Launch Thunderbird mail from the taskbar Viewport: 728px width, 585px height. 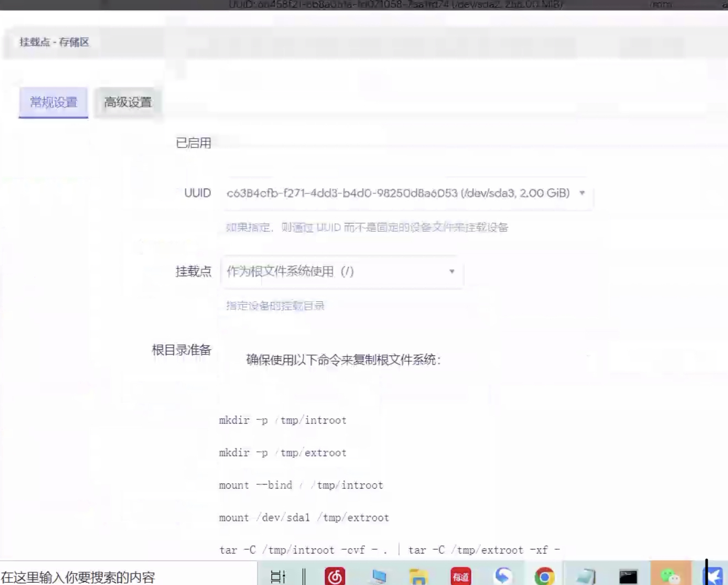714,576
